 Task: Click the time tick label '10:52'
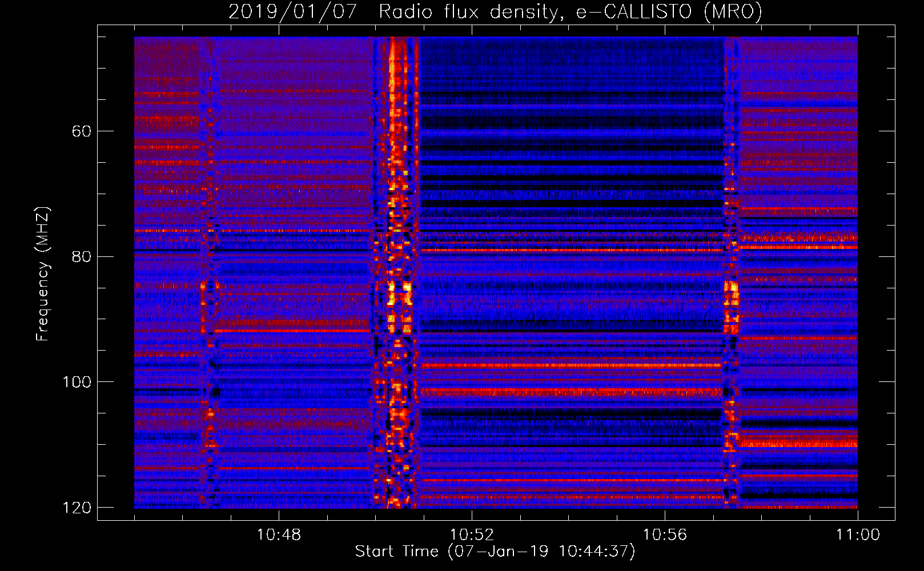coord(472,535)
